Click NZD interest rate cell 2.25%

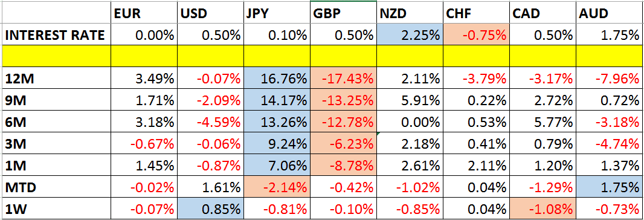tap(409, 36)
